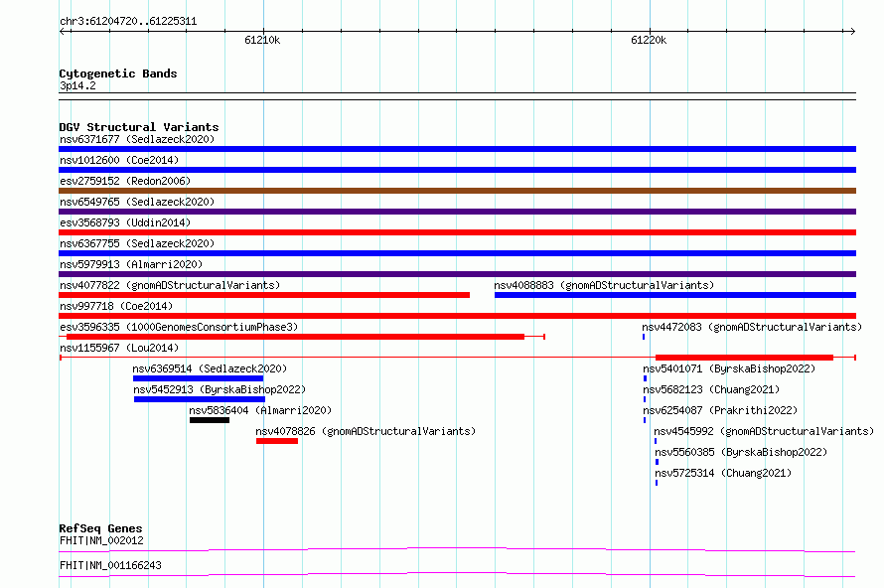Click the FHIT|NM_001166243 gene label
884x588 pixels.
(x=110, y=565)
